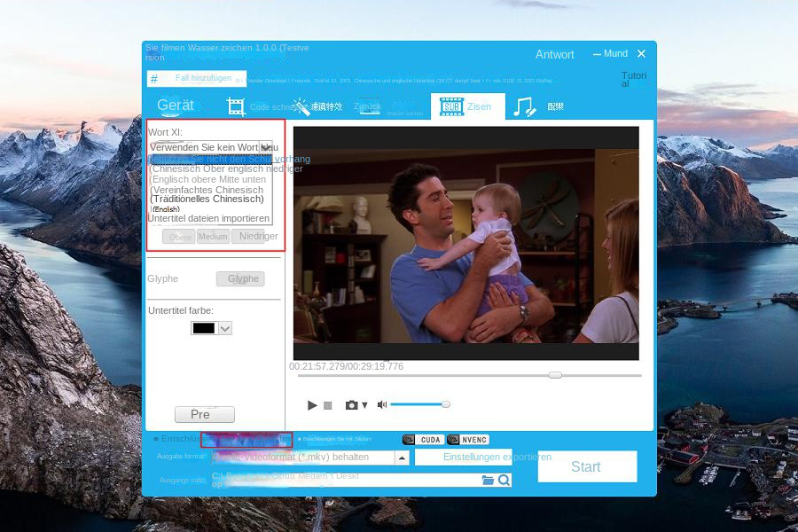Image resolution: width=798 pixels, height=532 pixels.
Task: Toggle the Beschleunigen Sie mit Silizium checkbox
Action: tap(300, 439)
